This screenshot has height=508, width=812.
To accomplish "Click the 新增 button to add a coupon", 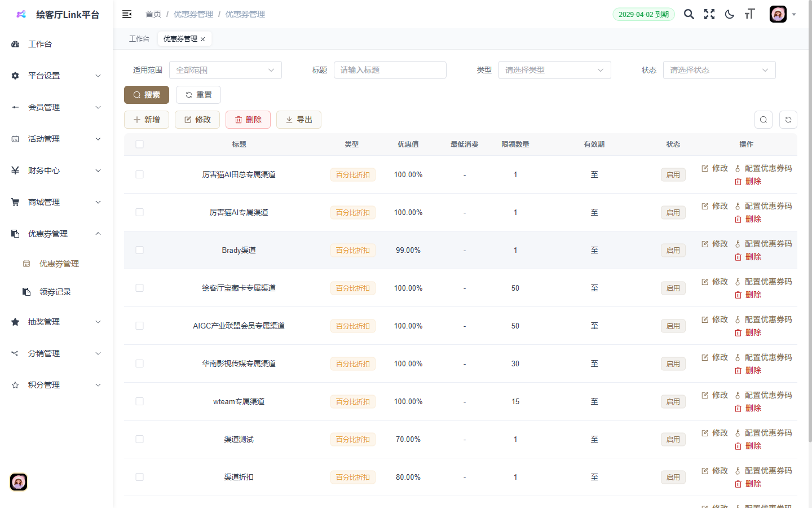I will [146, 120].
